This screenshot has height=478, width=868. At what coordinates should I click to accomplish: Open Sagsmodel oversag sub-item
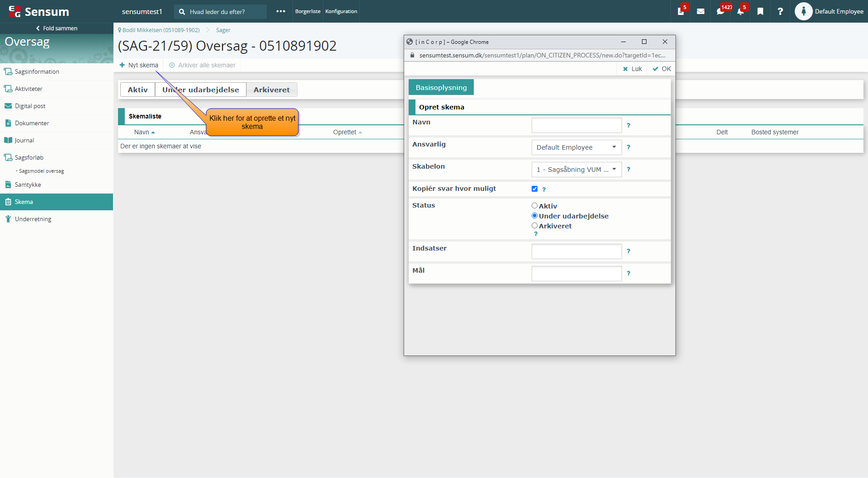click(41, 171)
